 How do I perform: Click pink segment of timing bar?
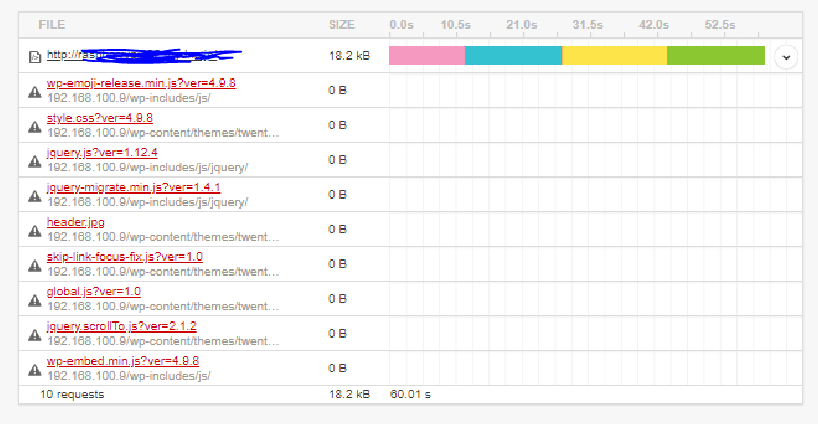(427, 56)
